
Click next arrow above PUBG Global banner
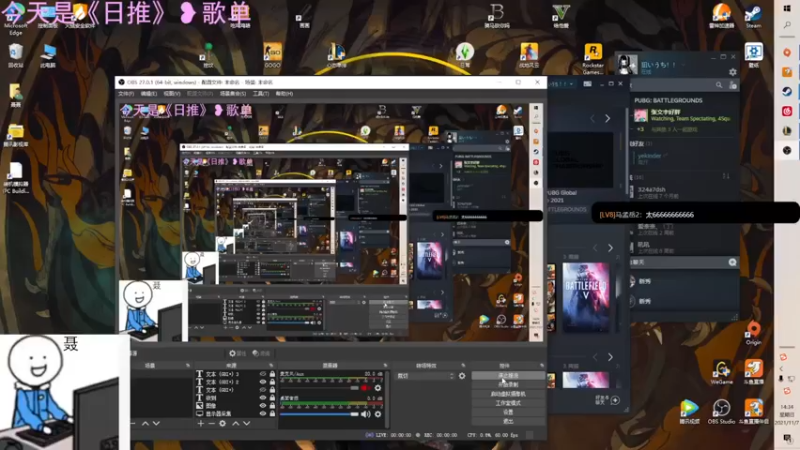[608, 118]
